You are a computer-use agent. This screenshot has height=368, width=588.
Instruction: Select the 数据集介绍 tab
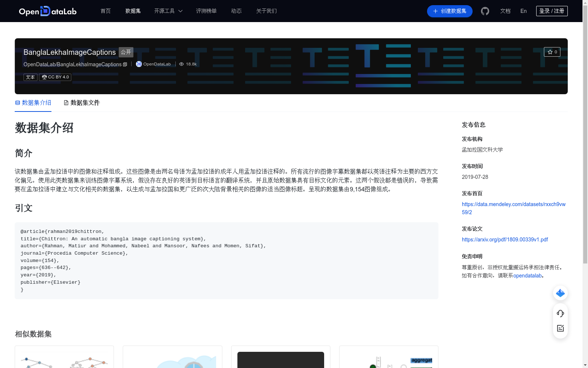tap(33, 103)
